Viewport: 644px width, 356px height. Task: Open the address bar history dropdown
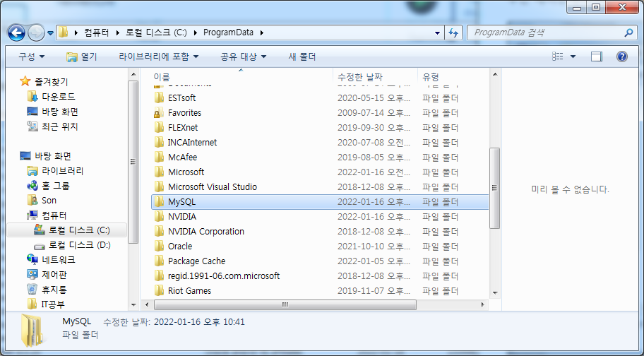tap(437, 33)
